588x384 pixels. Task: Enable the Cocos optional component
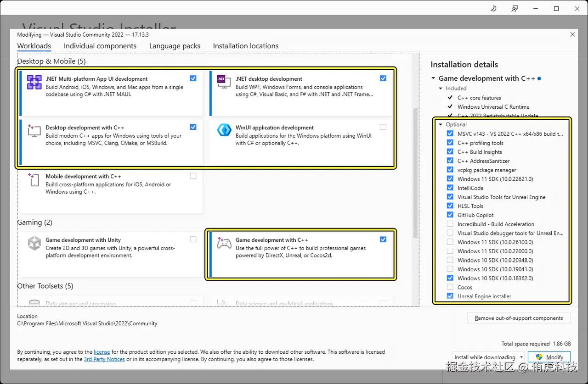(450, 287)
